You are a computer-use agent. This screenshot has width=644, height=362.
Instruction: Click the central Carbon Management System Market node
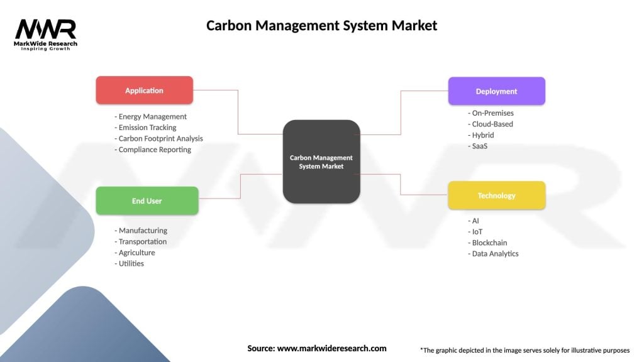click(321, 162)
